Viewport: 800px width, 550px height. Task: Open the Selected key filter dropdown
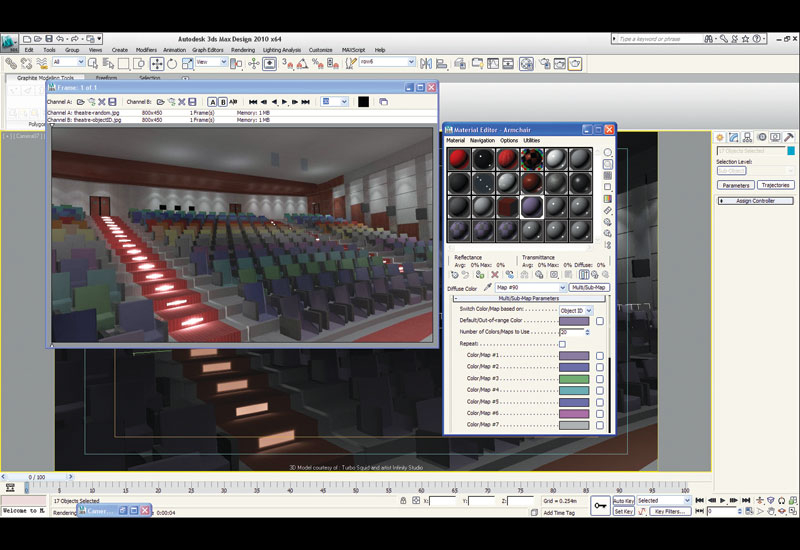coord(663,501)
